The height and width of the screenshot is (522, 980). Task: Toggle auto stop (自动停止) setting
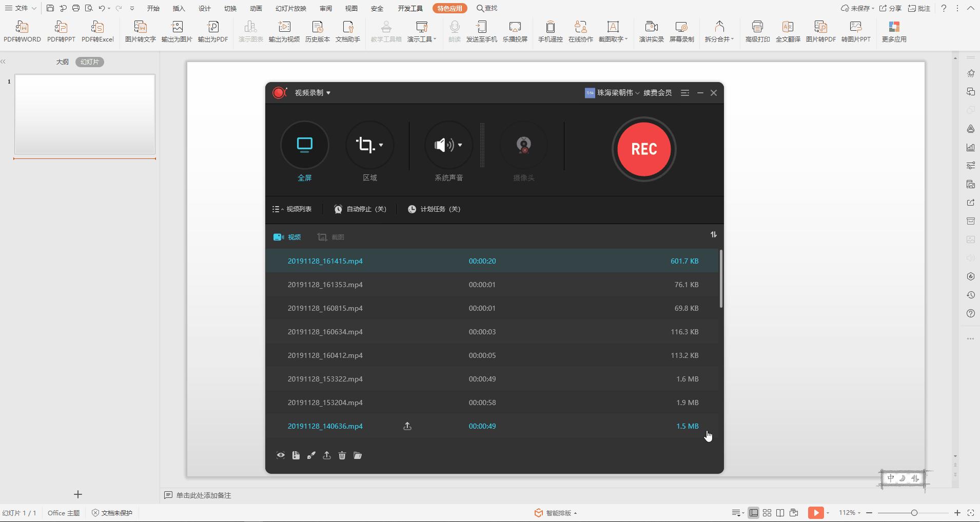[x=360, y=209]
